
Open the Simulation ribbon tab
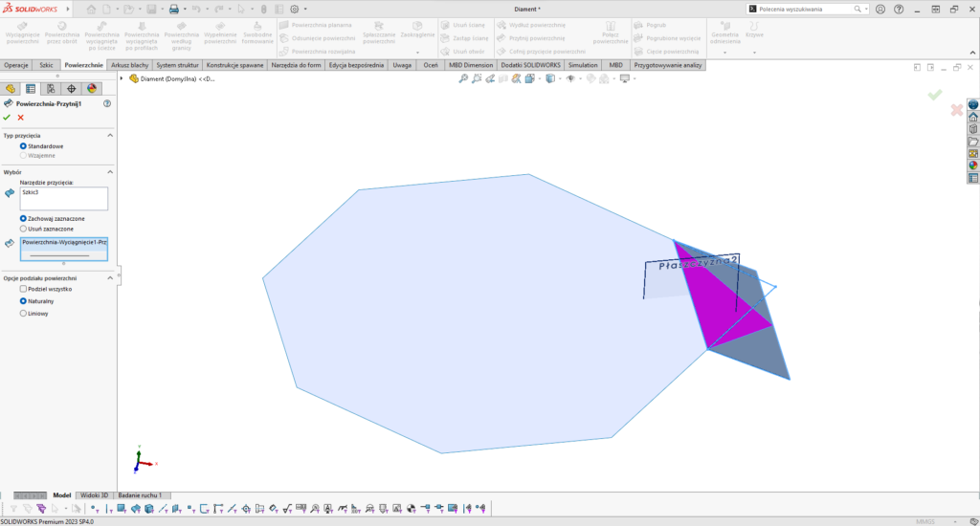(x=582, y=65)
